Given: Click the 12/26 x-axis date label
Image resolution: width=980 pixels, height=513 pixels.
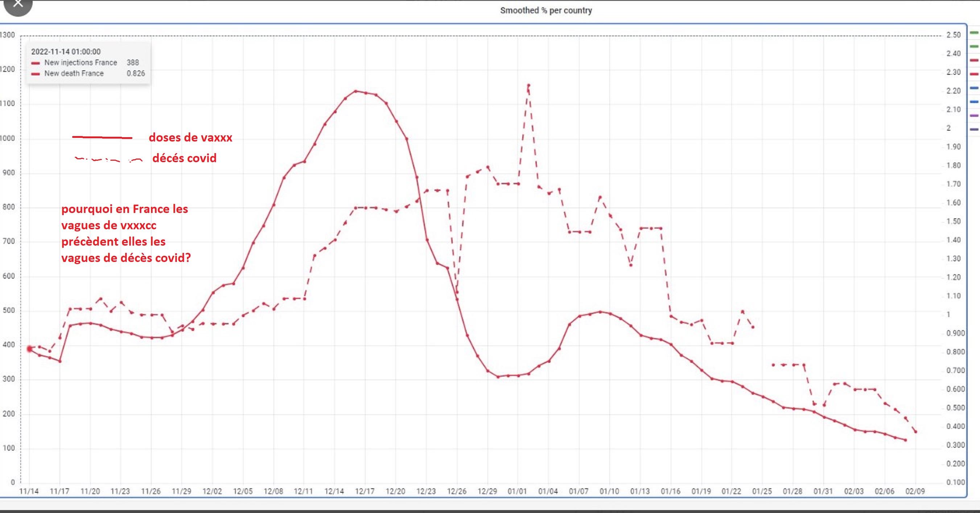Looking at the screenshot, I should click(457, 491).
